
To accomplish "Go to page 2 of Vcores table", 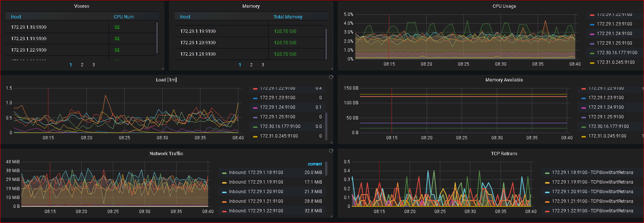I will click(82, 65).
